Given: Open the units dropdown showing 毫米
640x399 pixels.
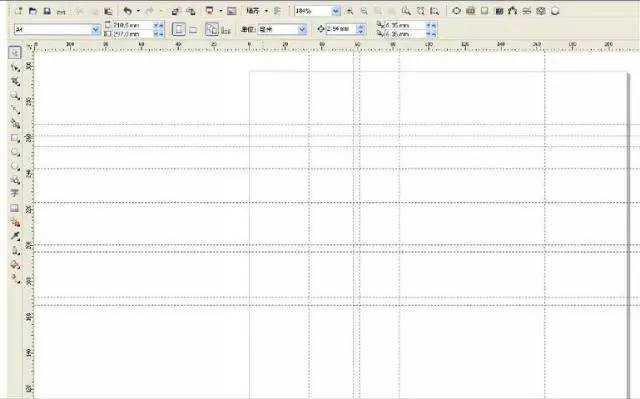Looking at the screenshot, I should coord(302,29).
